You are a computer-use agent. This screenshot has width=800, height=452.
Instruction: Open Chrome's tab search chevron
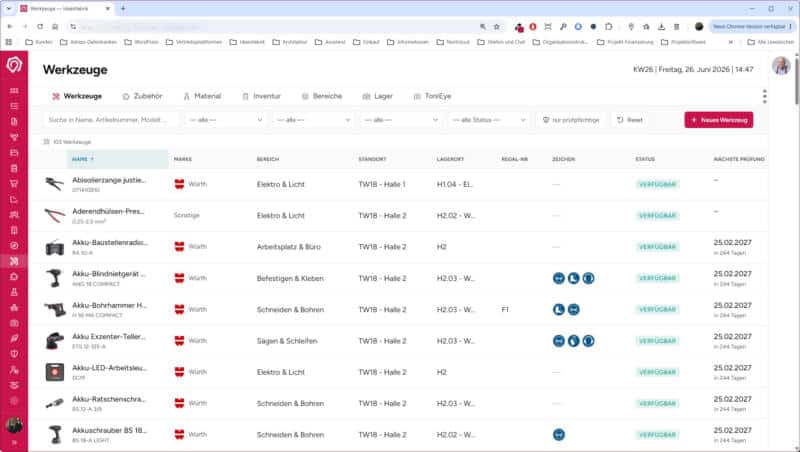(x=9, y=9)
